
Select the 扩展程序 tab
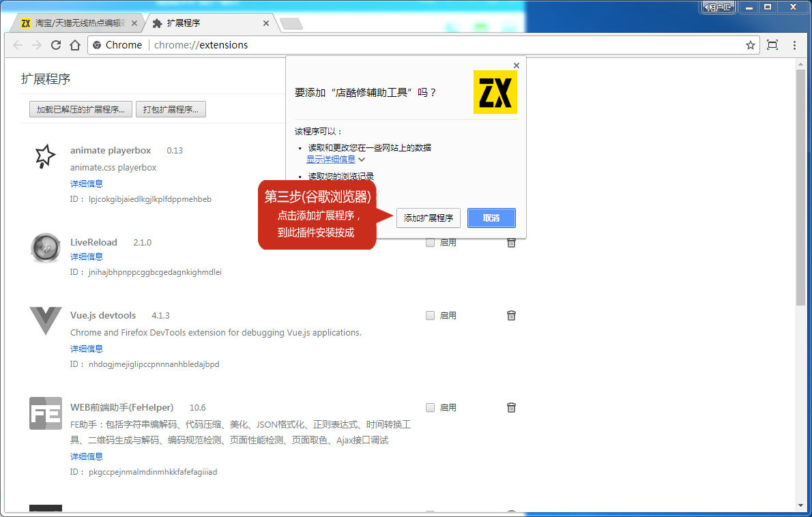coord(210,23)
